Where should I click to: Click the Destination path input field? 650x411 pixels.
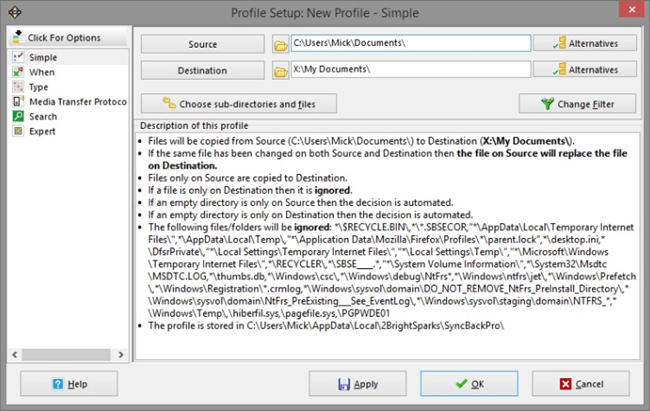[x=410, y=69]
